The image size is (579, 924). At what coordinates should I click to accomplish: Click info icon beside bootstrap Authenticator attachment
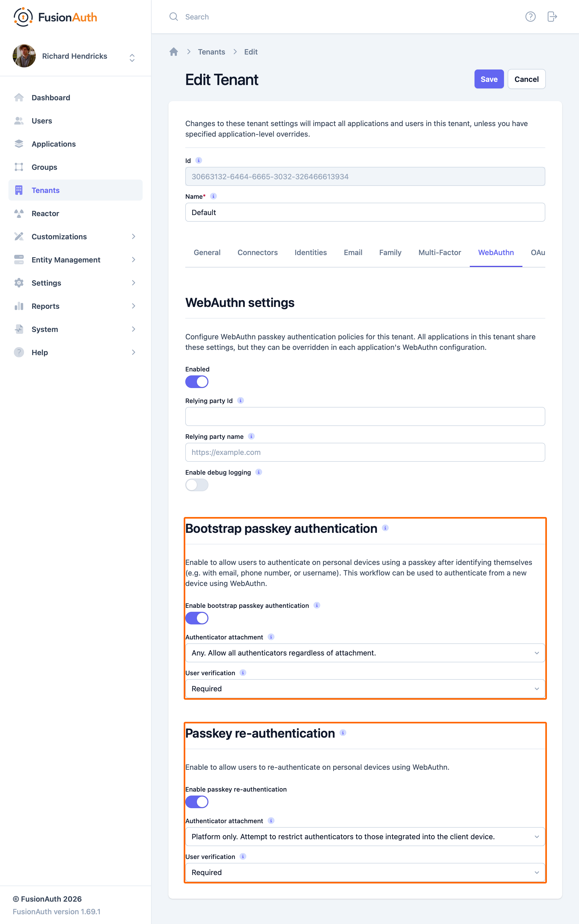point(271,637)
